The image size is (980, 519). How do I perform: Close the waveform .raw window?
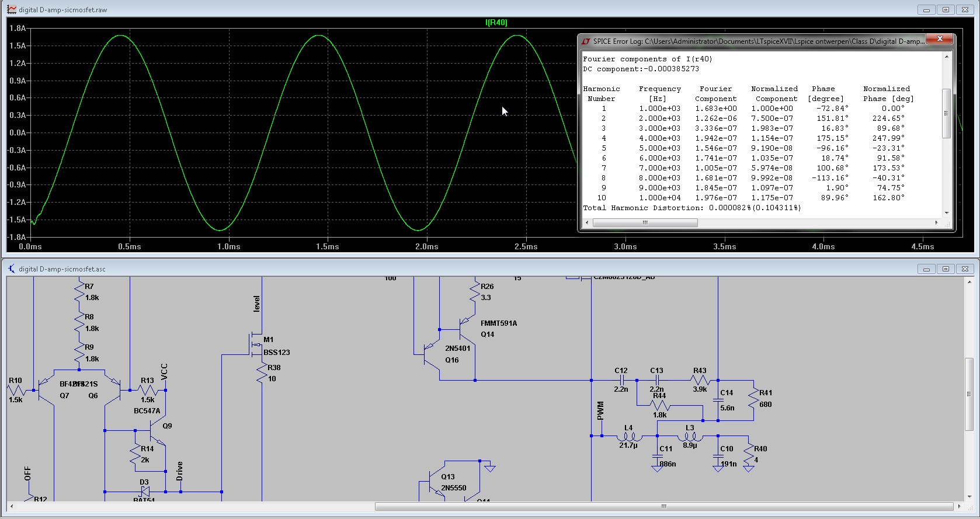tap(965, 9)
